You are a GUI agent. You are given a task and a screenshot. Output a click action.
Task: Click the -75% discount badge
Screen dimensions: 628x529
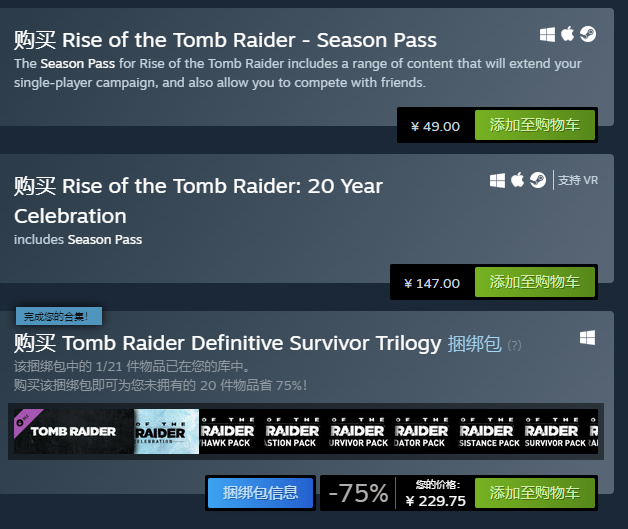[358, 493]
